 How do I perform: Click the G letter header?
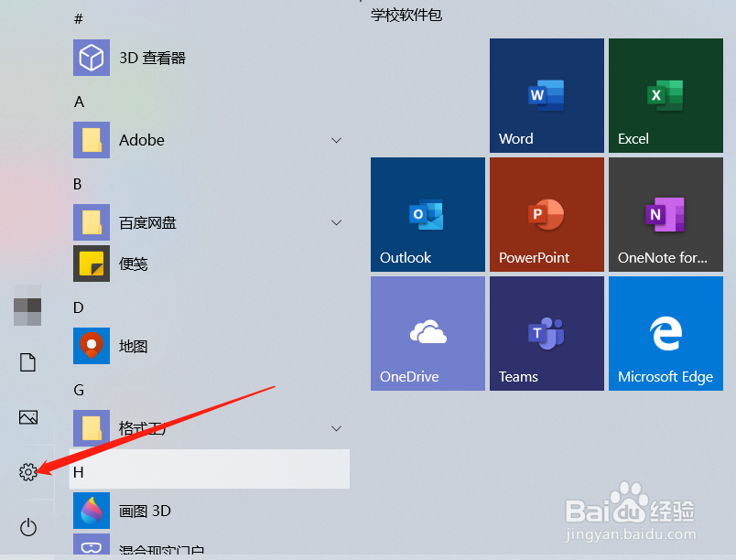(79, 390)
